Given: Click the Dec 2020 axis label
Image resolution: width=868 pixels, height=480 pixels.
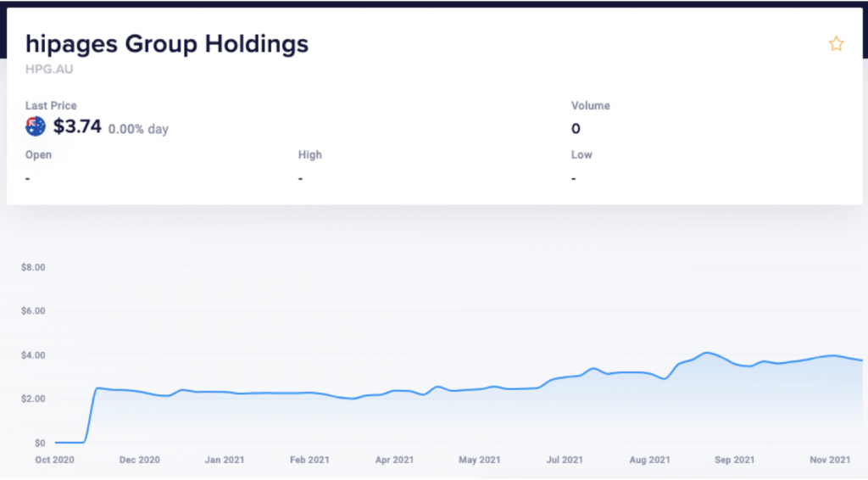Looking at the screenshot, I should (x=140, y=460).
